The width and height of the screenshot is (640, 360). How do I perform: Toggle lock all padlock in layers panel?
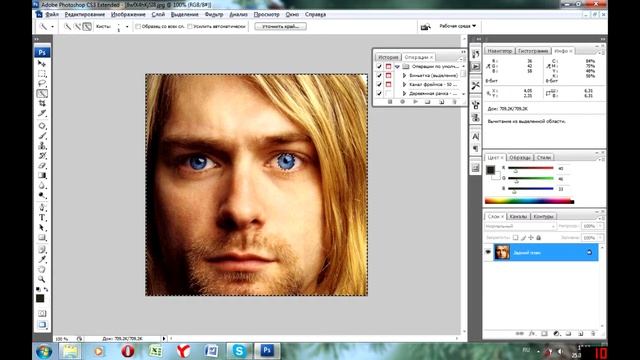click(x=538, y=238)
